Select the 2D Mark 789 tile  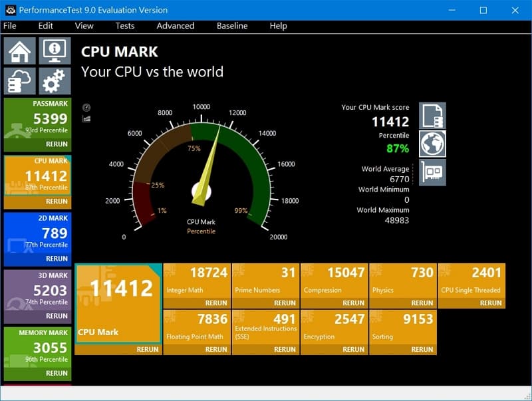coord(37,233)
